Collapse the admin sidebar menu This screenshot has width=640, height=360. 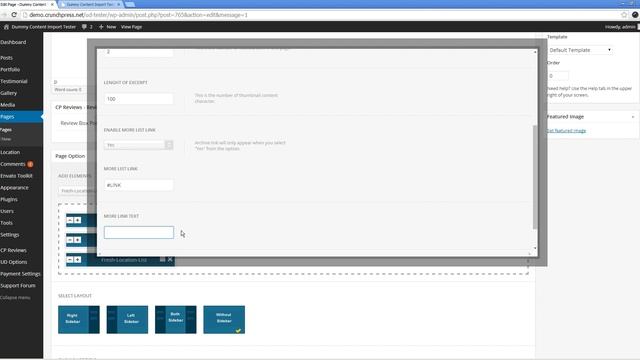(15, 298)
